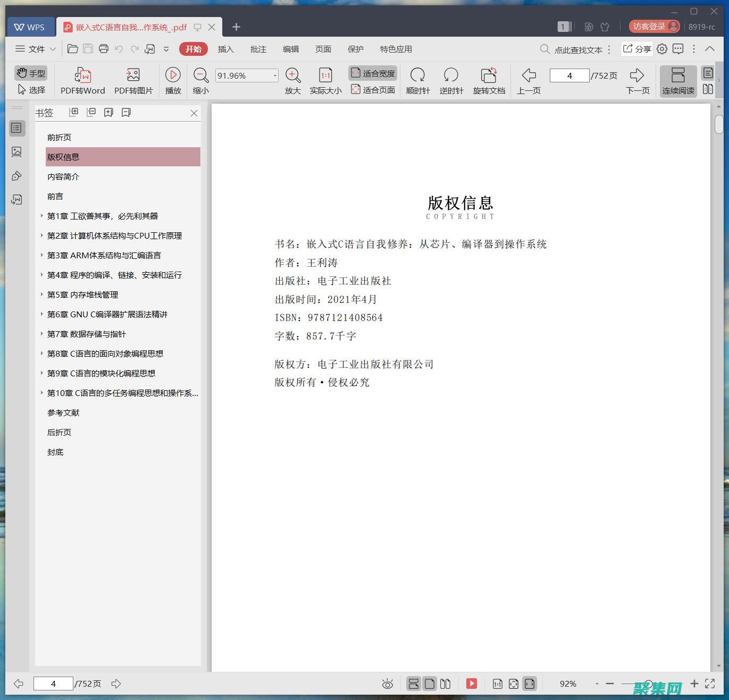The image size is (729, 700).
Task: Toggle 连续阅读 continuous reading mode
Action: click(x=678, y=80)
